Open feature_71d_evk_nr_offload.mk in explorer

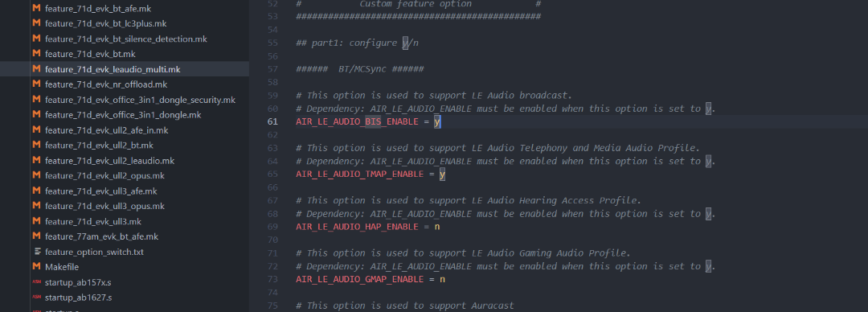point(106,84)
